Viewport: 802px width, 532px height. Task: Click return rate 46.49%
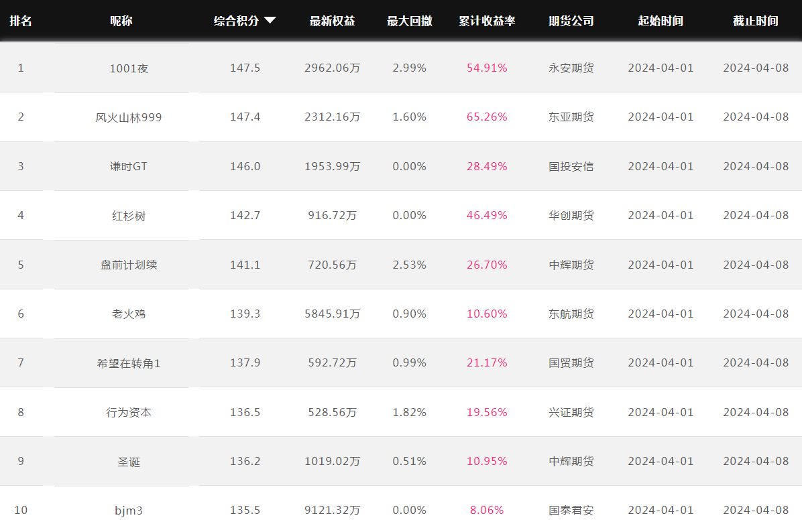click(x=487, y=216)
